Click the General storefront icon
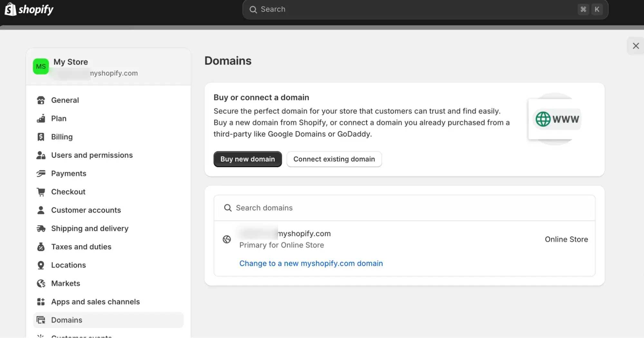The height and width of the screenshot is (338, 644). [x=41, y=100]
